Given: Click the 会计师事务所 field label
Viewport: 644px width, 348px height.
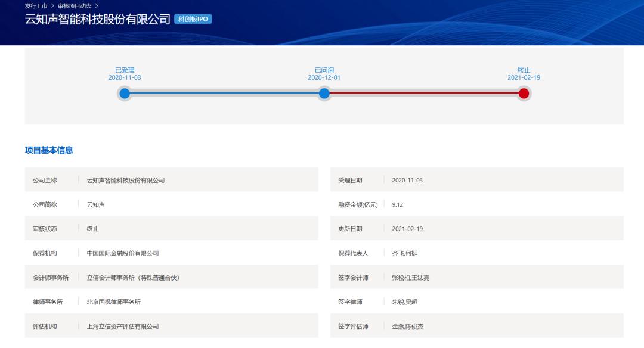Looking at the screenshot, I should [51, 278].
